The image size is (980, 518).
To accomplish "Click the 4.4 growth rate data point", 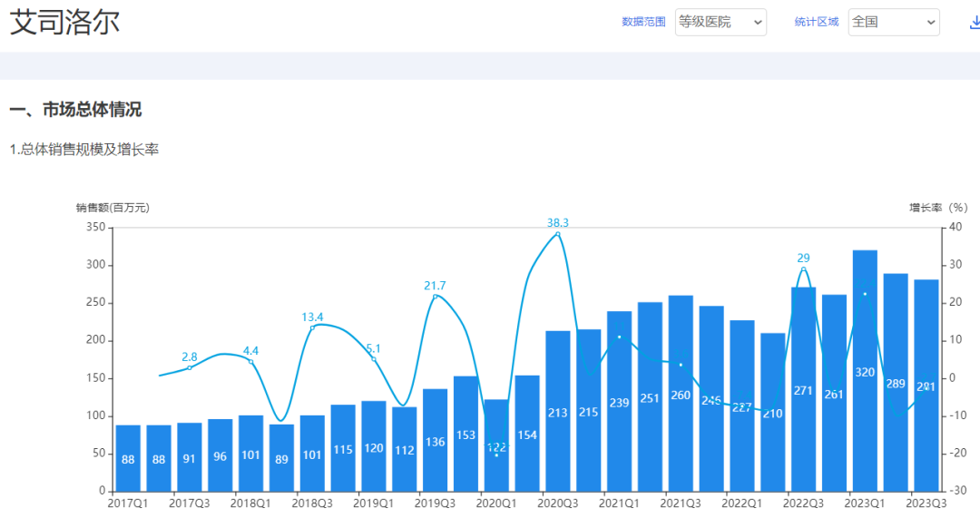I will (251, 362).
